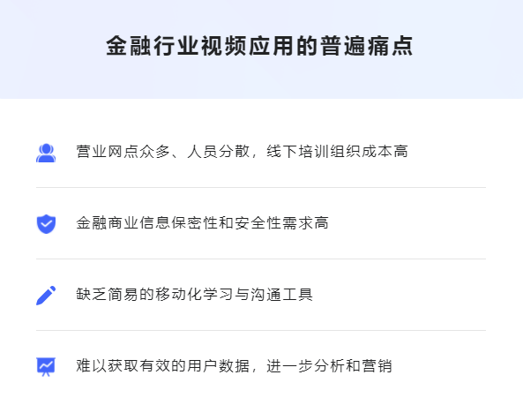Click the text 线下培训组织成本高

(337, 152)
